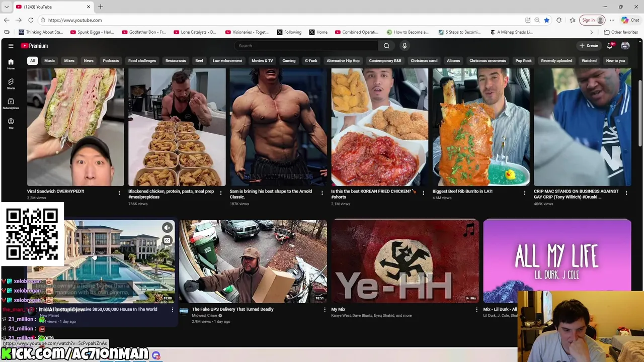This screenshot has height=362, width=644.
Task: Open options for Korean fried chicken short
Action: pos(423,193)
